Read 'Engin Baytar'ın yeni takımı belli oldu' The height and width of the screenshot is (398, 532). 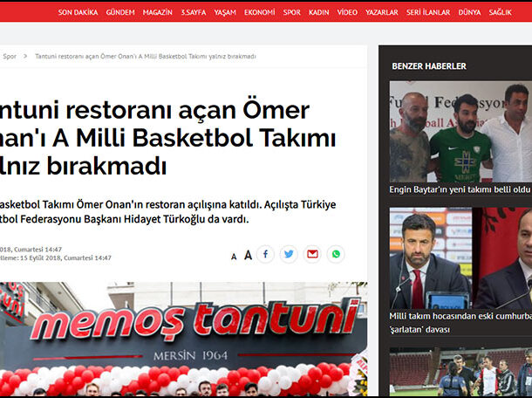pyautogui.click(x=460, y=189)
